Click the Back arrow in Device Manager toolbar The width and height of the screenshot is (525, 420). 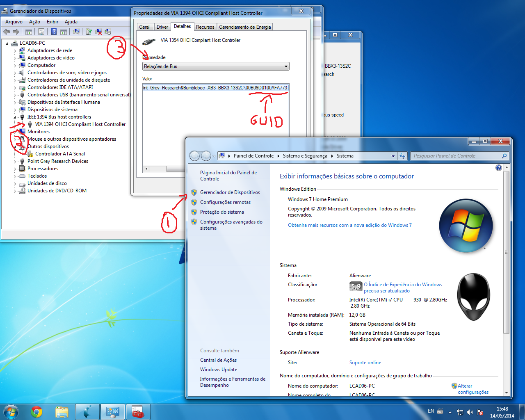7,32
